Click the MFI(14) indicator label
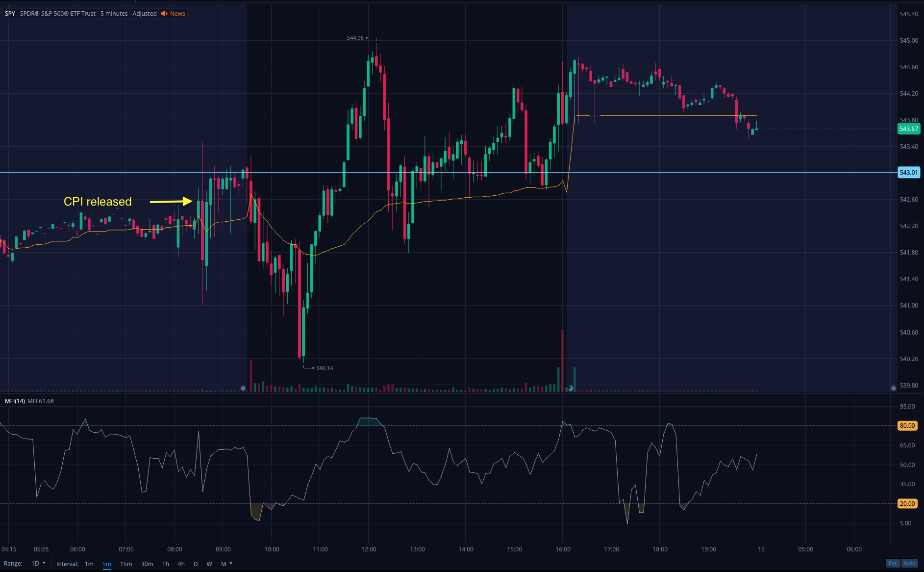The height and width of the screenshot is (572, 924). tap(15, 401)
